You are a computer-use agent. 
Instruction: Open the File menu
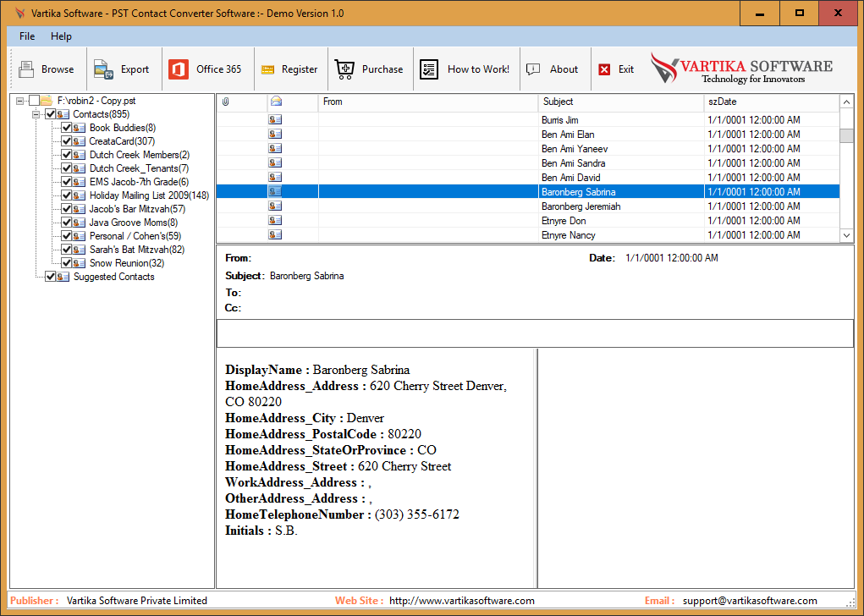[27, 36]
